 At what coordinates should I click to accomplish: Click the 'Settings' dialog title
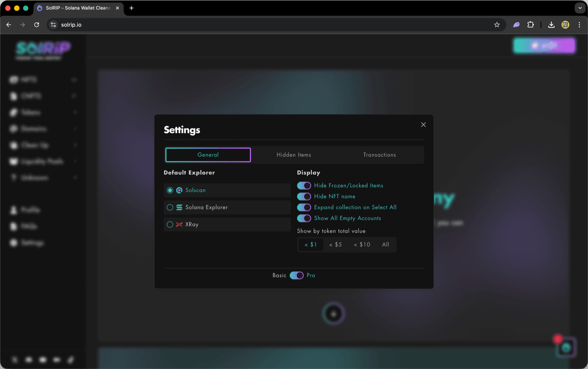[182, 130]
